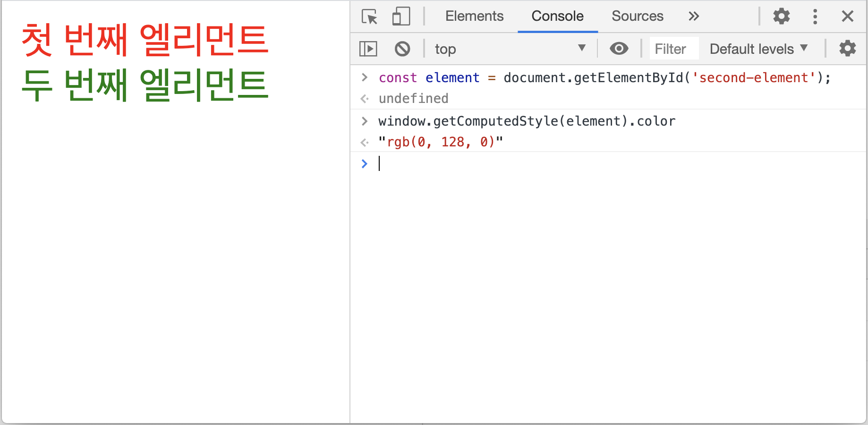Click the green 두 번째 엘리먼트 text

point(145,85)
